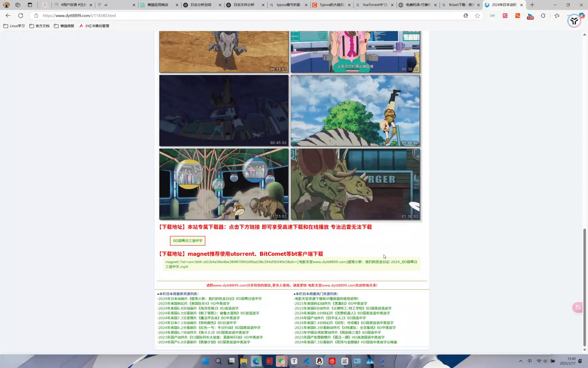Open the 01:00:02 sky screenshot thumbnail
The width and height of the screenshot is (588, 368).
(355, 111)
